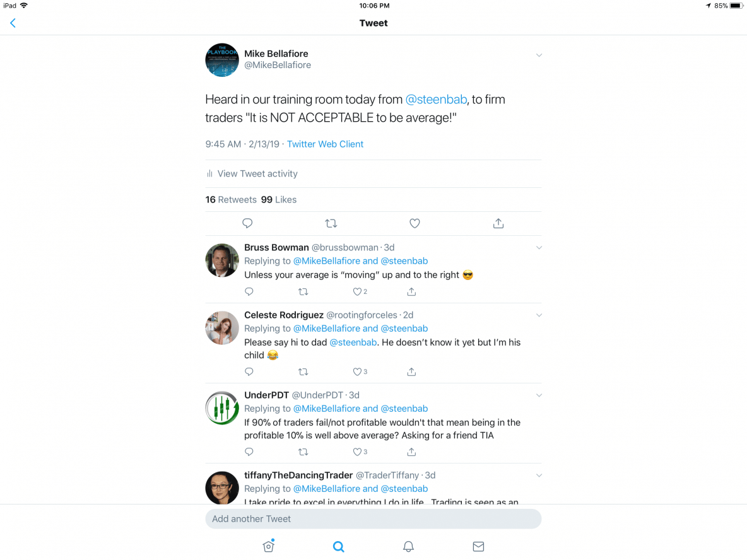This screenshot has width=747, height=560.
Task: Open the Notifications tab
Action: [408, 546]
